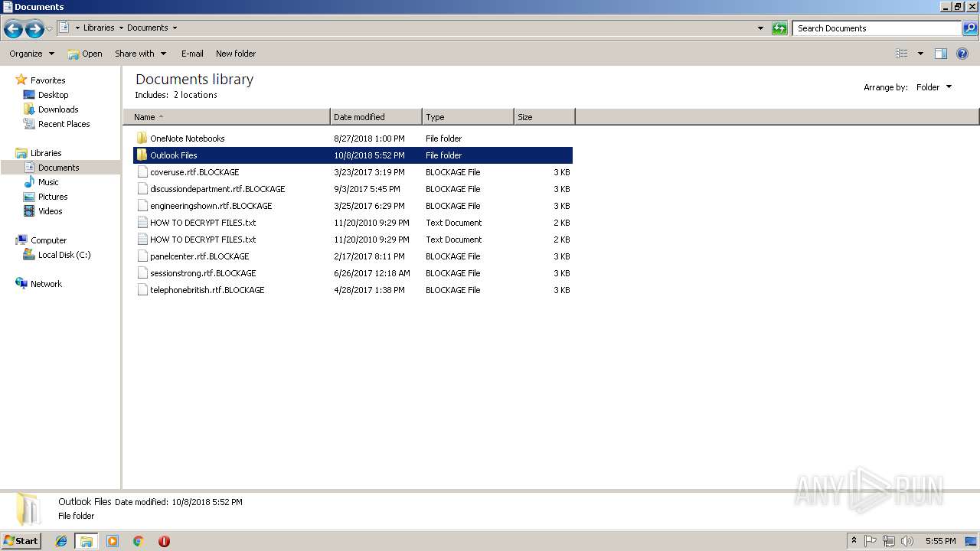
Task: Open Downloads in Favorites
Action: coord(58,109)
